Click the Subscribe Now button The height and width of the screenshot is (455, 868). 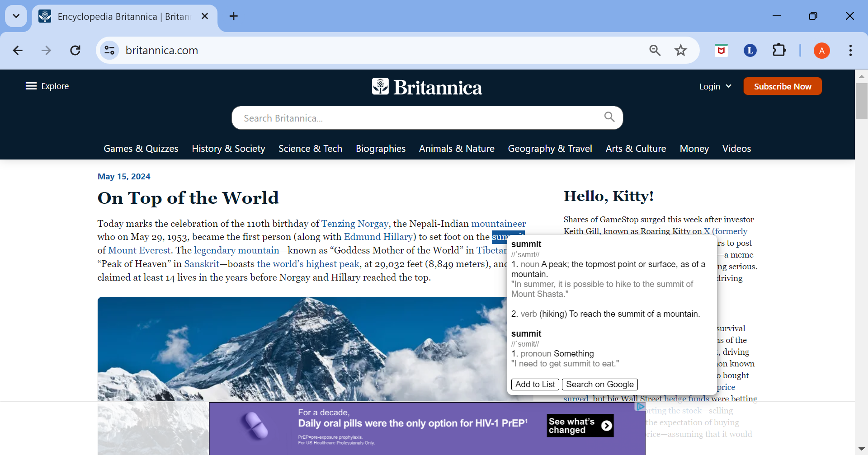tap(783, 86)
